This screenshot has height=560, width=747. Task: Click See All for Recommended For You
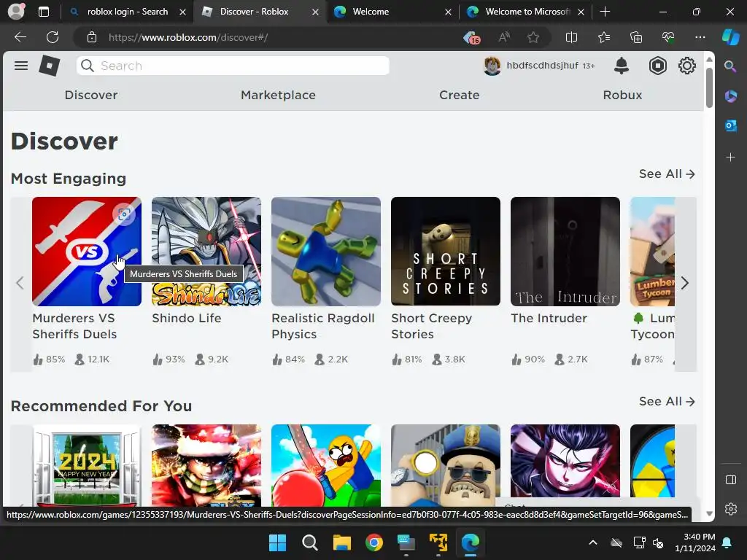[667, 402]
